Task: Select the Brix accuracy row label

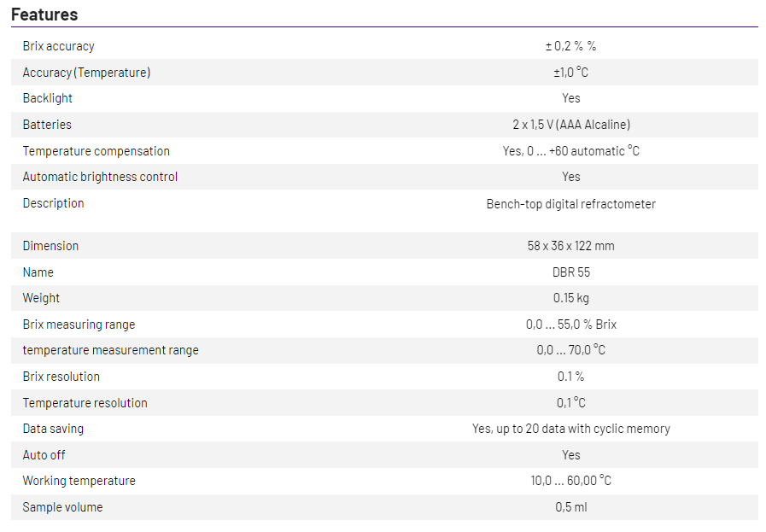Action: (58, 46)
